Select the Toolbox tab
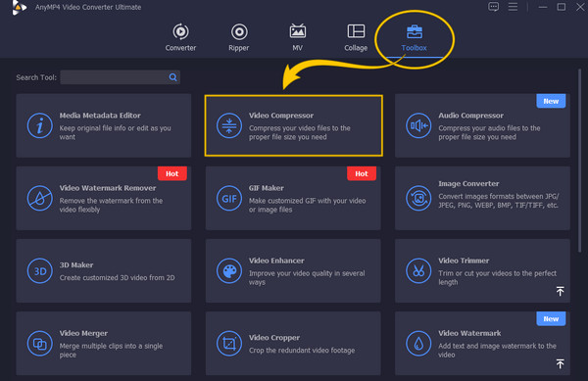Image resolution: width=588 pixels, height=381 pixels. pyautogui.click(x=414, y=37)
